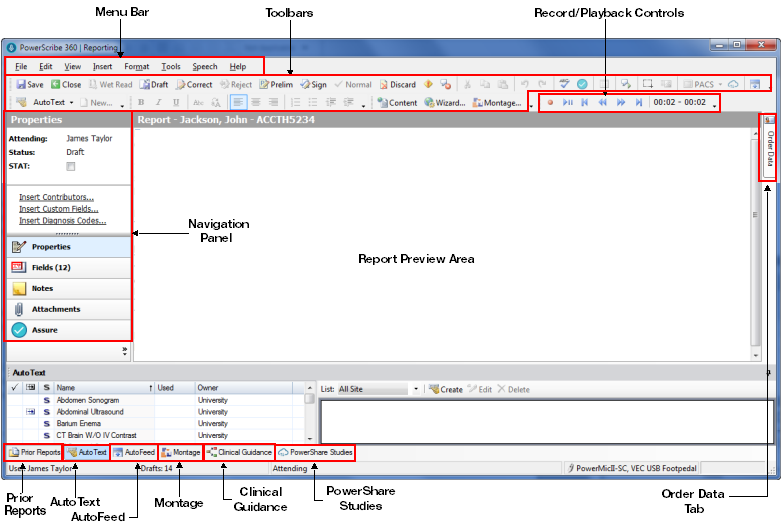
Task: Open the Help menu
Action: point(238,66)
